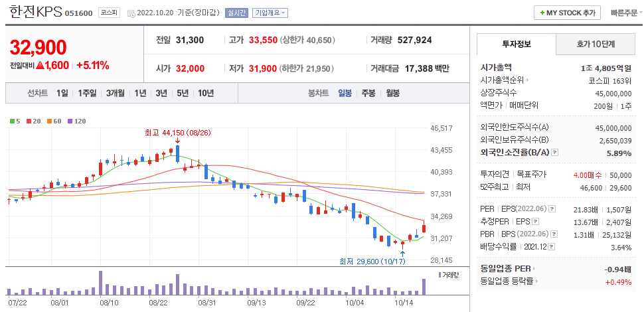644x312 pixels.
Task: Click the orange 60-day moving average legend swatch
Action: 49,121
